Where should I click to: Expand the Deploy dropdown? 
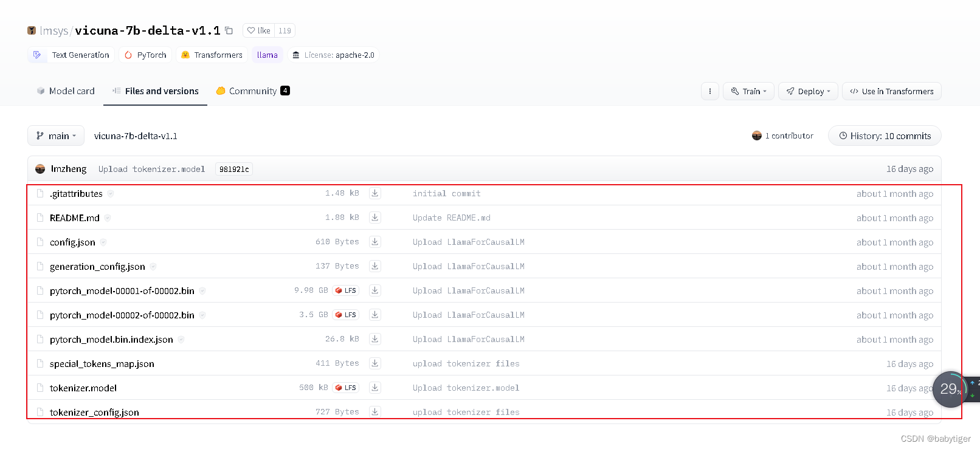[808, 91]
